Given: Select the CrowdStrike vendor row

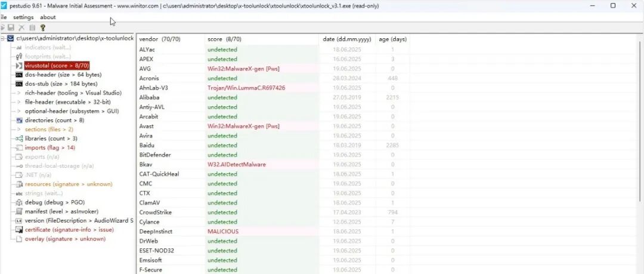Looking at the screenshot, I should tap(273, 213).
